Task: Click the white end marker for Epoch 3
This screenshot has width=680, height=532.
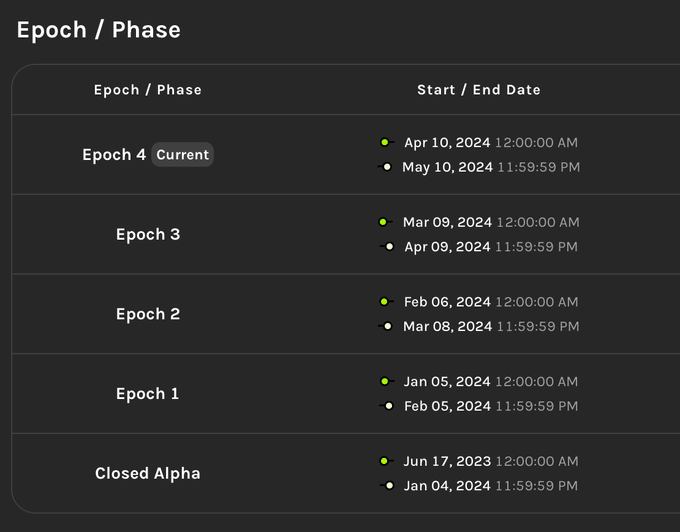Action: click(389, 246)
